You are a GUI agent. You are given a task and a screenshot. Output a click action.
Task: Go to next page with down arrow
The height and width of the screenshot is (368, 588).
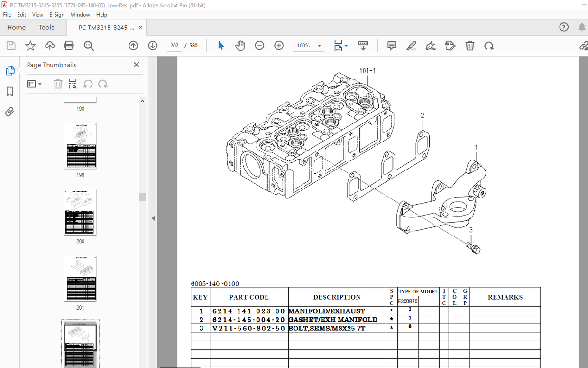[x=153, y=46]
